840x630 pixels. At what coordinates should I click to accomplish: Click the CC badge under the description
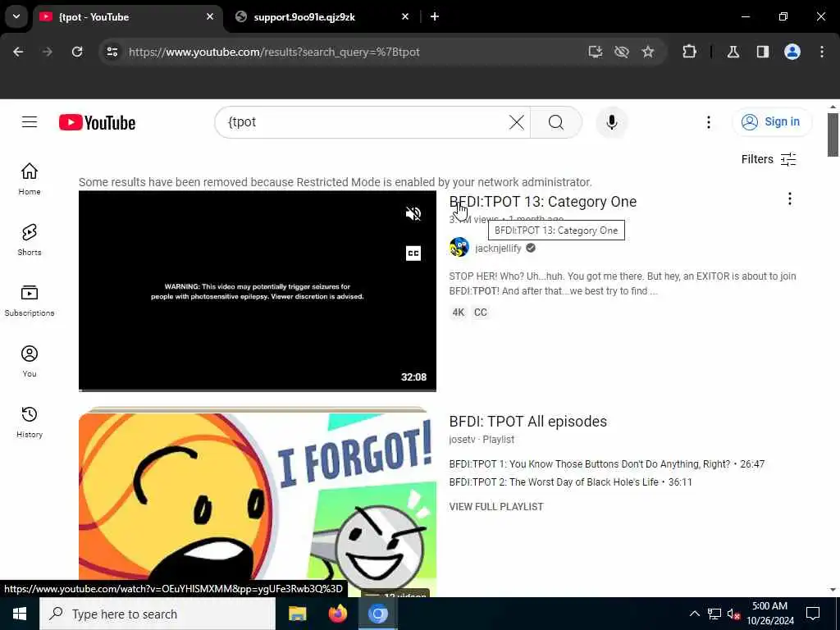tap(481, 313)
